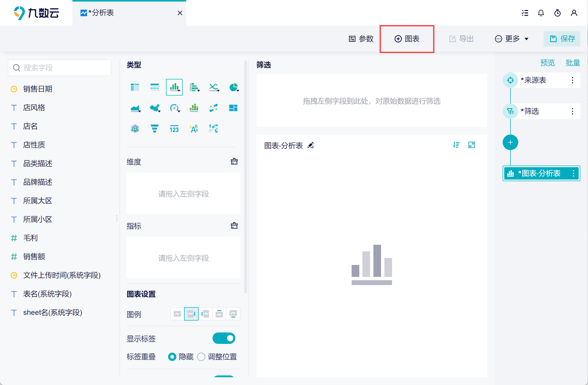588x385 pixels.
Task: Select the funnel chart type icon
Action: 154,129
